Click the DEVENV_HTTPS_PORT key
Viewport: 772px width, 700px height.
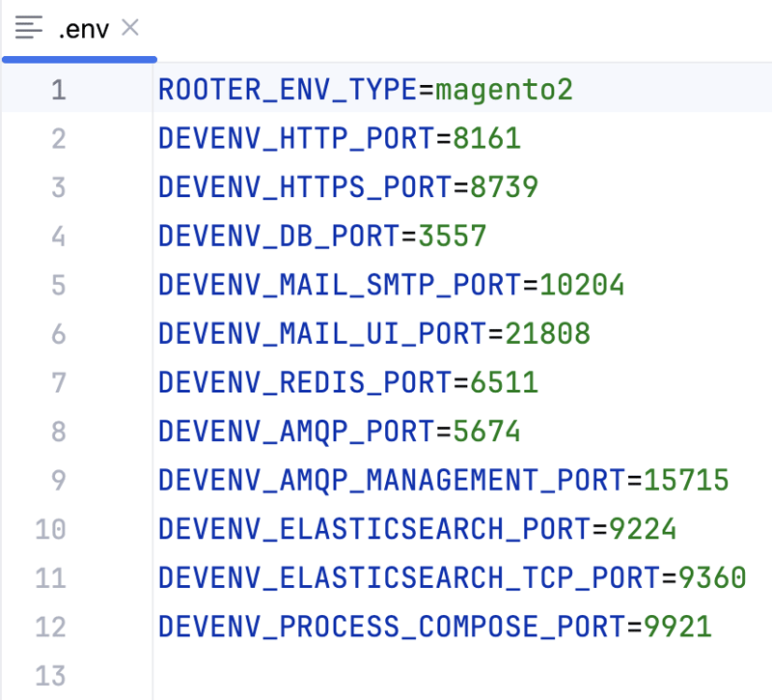tap(305, 187)
